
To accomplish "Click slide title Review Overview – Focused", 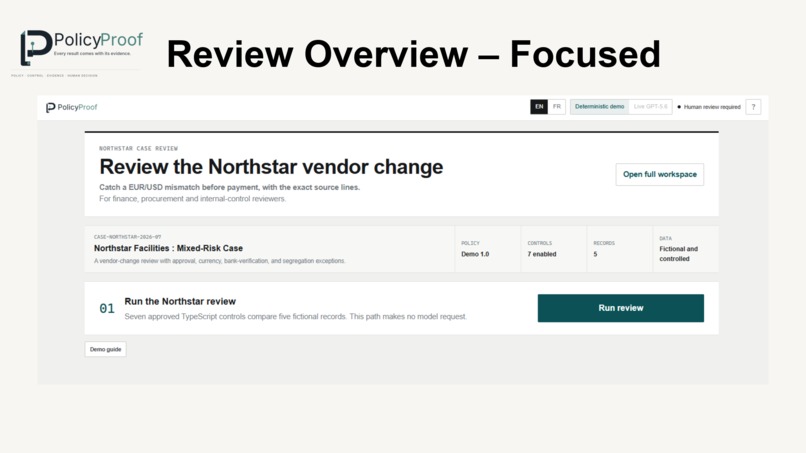I will 413,54.
